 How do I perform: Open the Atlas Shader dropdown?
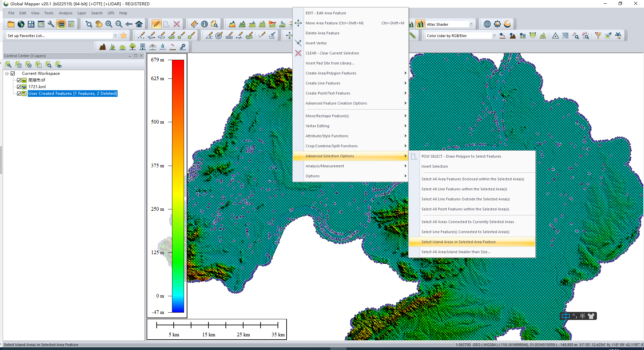click(450, 24)
